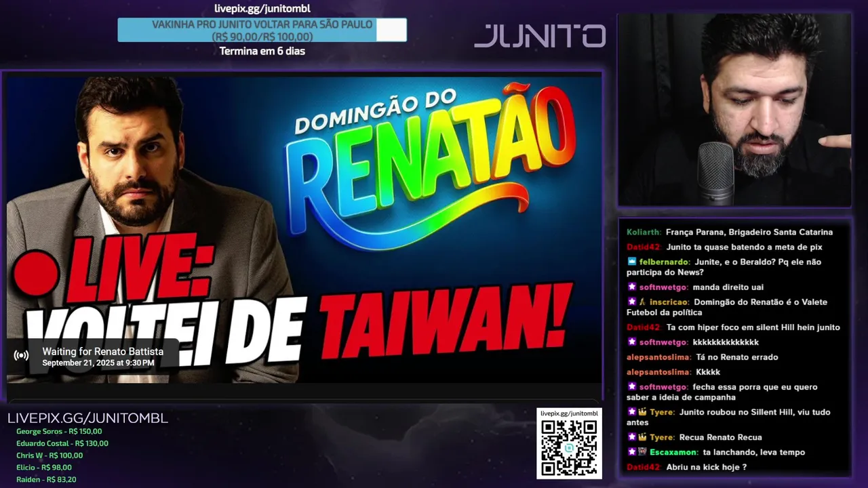Click the star badge before Escaxamon's name
This screenshot has height=488, width=868.
631,452
